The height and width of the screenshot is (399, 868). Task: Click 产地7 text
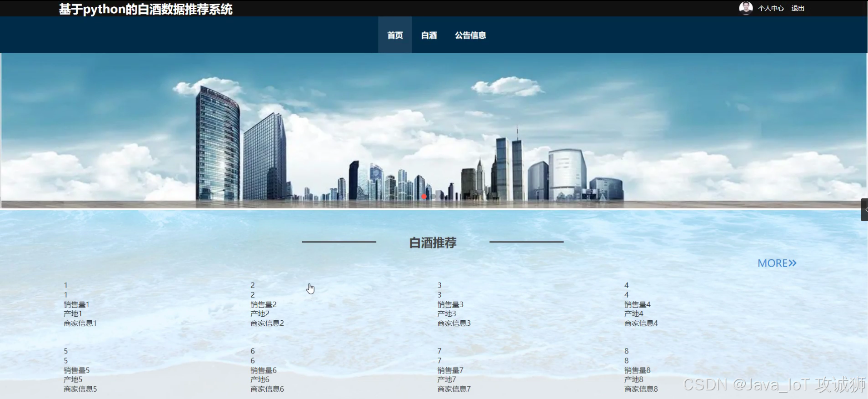coord(447,379)
